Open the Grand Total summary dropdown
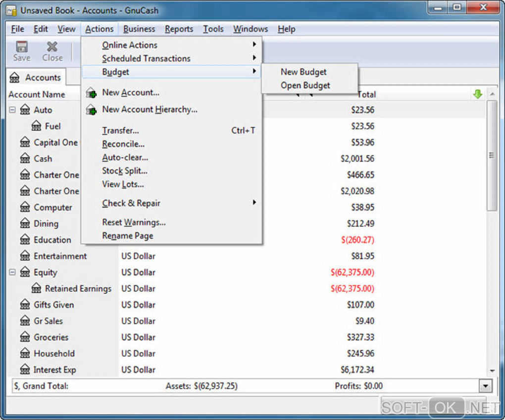This screenshot has height=420, width=505. point(485,385)
